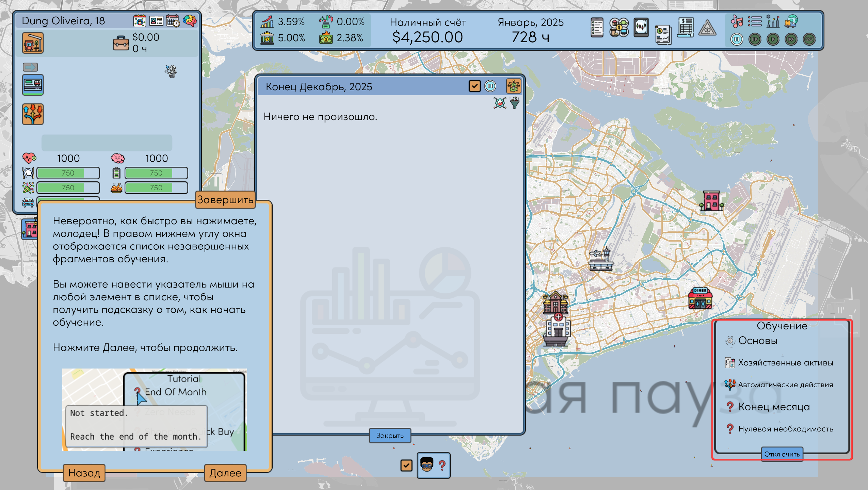Screen dimensions: 868x490
Task: Click the tutorial preview screenshot thumbnail
Action: [x=155, y=410]
